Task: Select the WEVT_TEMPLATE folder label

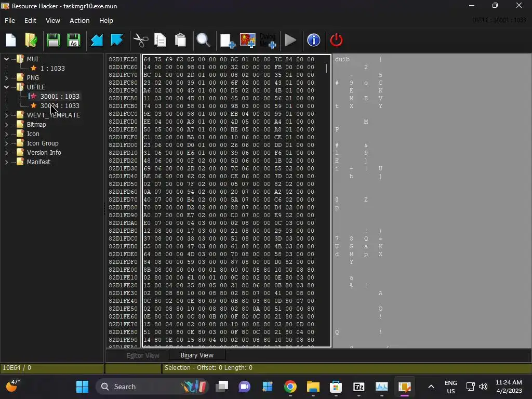Action: pyautogui.click(x=54, y=115)
